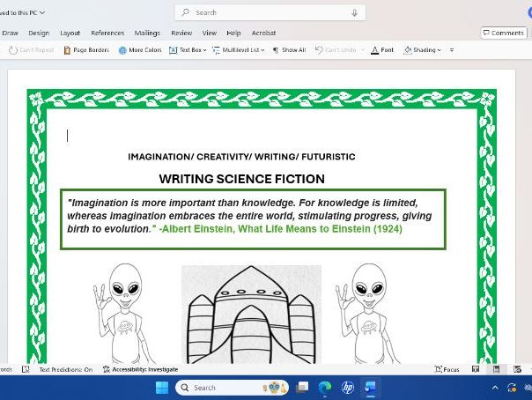Click the WRITING SCIENCE FICTION heading
Screen dimensions: 532x400
(x=242, y=179)
